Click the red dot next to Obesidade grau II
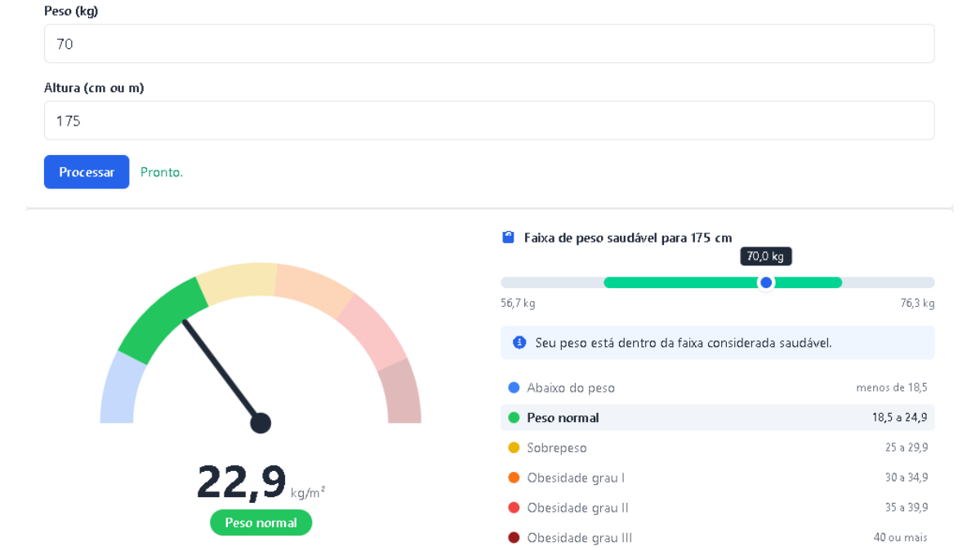Image resolution: width=980 pixels, height=551 pixels. coord(514,508)
